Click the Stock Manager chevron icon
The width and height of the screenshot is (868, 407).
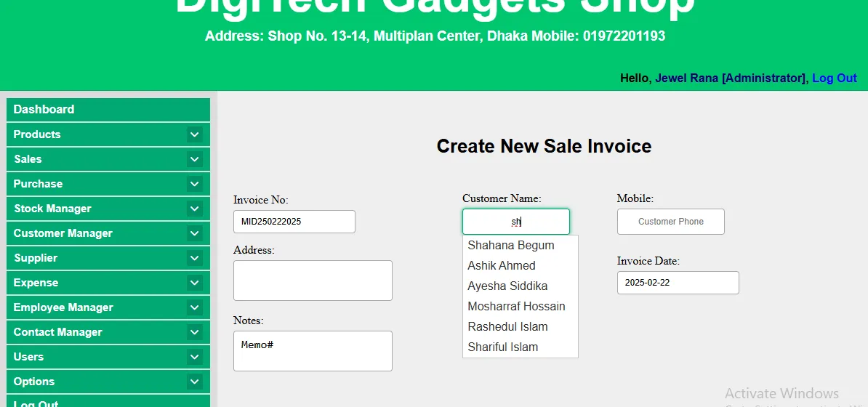pyautogui.click(x=194, y=209)
